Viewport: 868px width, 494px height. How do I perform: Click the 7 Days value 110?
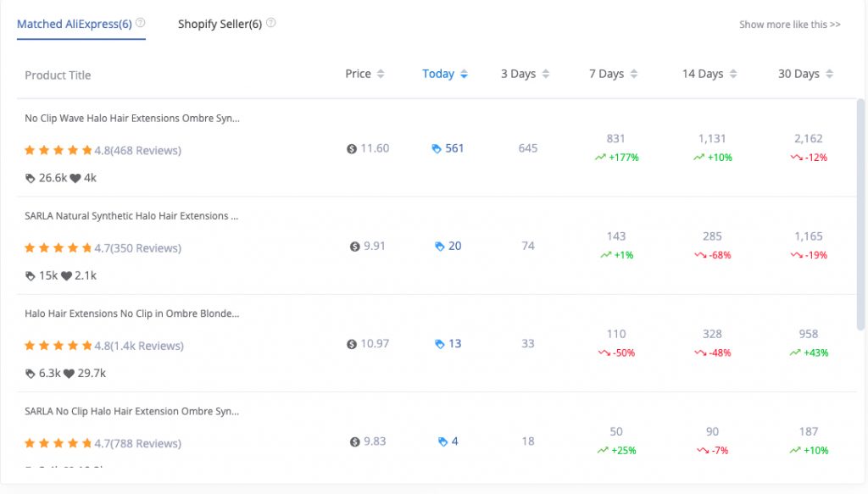coord(616,334)
